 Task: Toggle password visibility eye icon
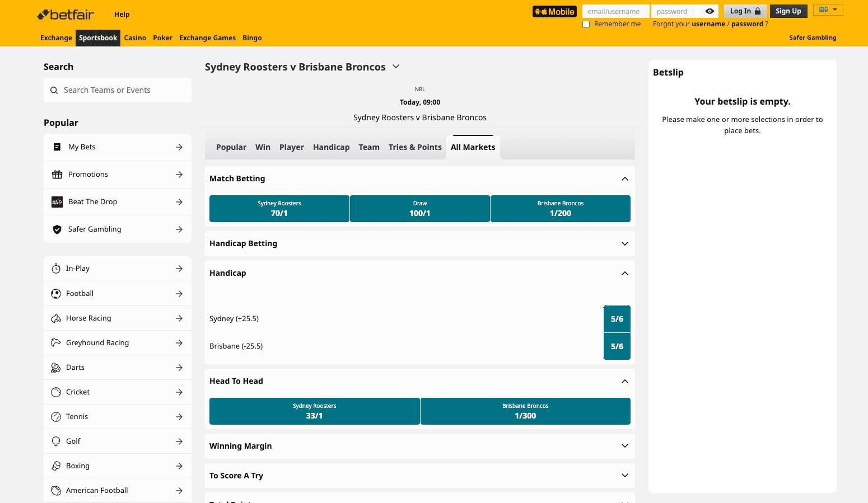(710, 11)
